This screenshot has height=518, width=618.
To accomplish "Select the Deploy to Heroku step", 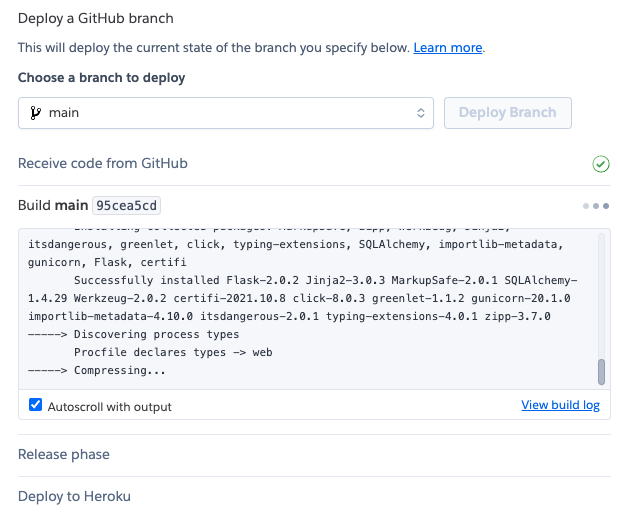I will click(74, 496).
